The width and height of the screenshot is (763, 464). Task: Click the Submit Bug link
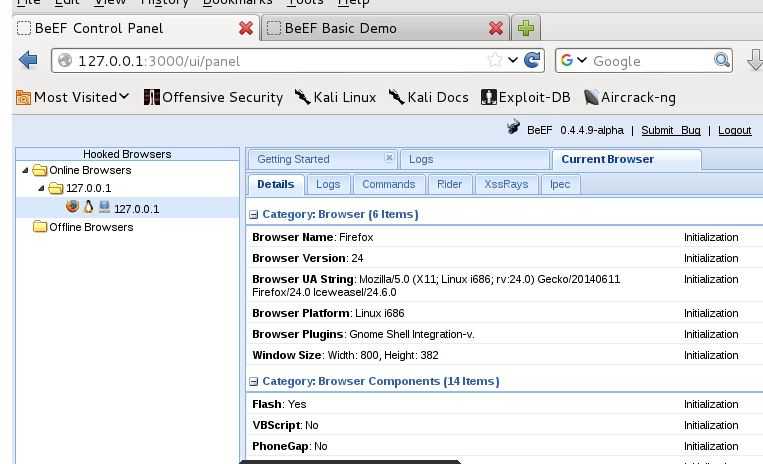coord(671,130)
